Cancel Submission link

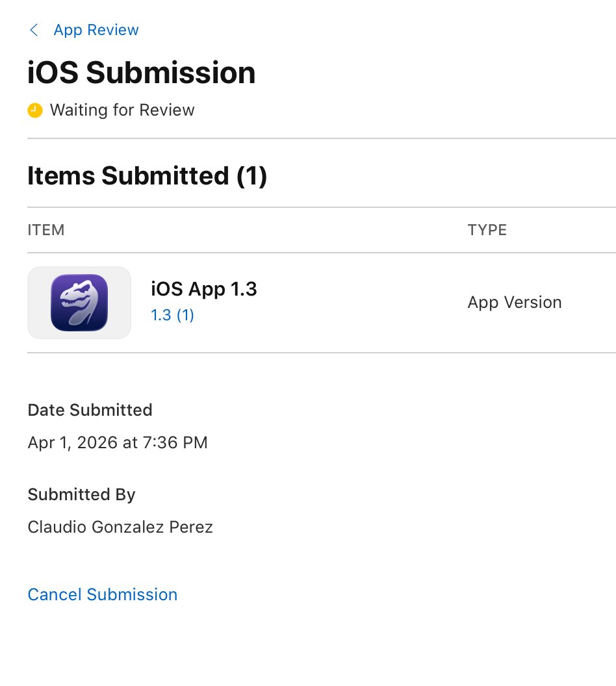[x=103, y=594]
